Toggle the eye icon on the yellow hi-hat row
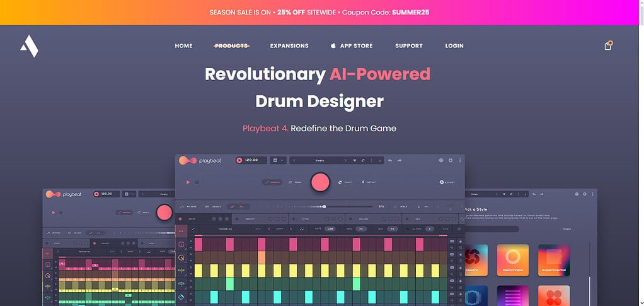 (x=452, y=268)
